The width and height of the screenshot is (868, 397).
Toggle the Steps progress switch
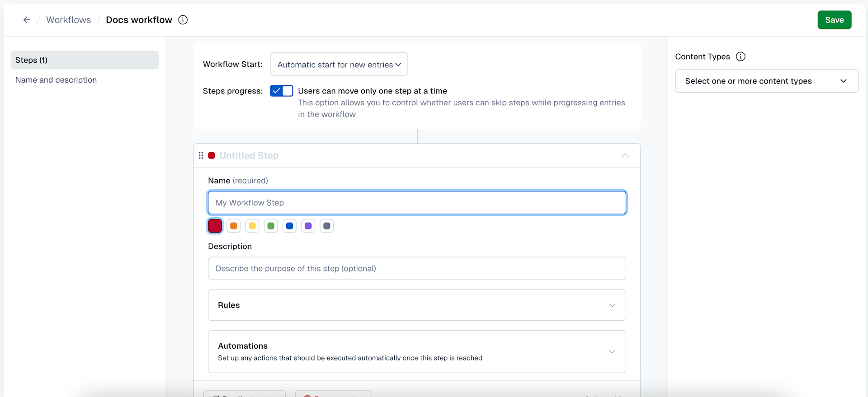[x=282, y=91]
